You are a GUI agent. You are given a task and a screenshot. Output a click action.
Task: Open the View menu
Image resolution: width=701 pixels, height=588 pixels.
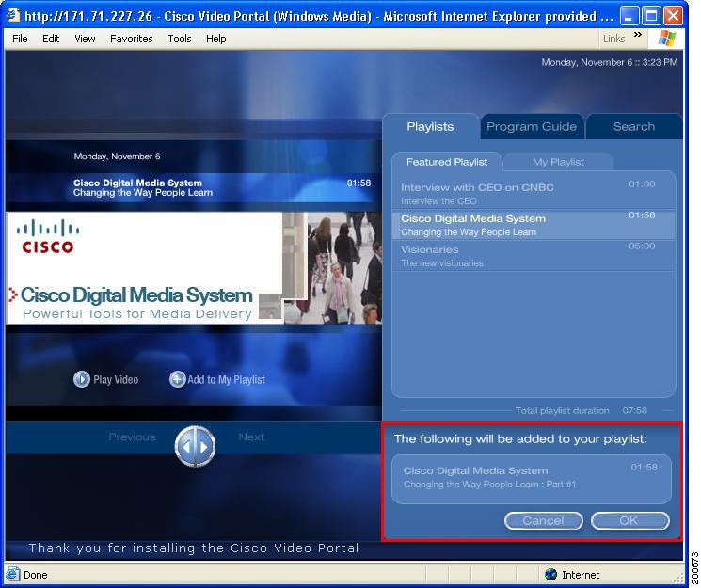coord(85,39)
